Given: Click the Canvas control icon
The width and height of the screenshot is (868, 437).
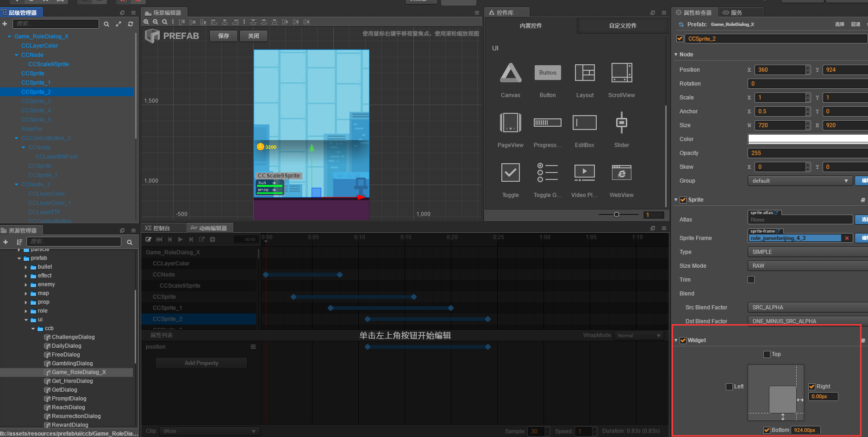Looking at the screenshot, I should click(x=511, y=73).
